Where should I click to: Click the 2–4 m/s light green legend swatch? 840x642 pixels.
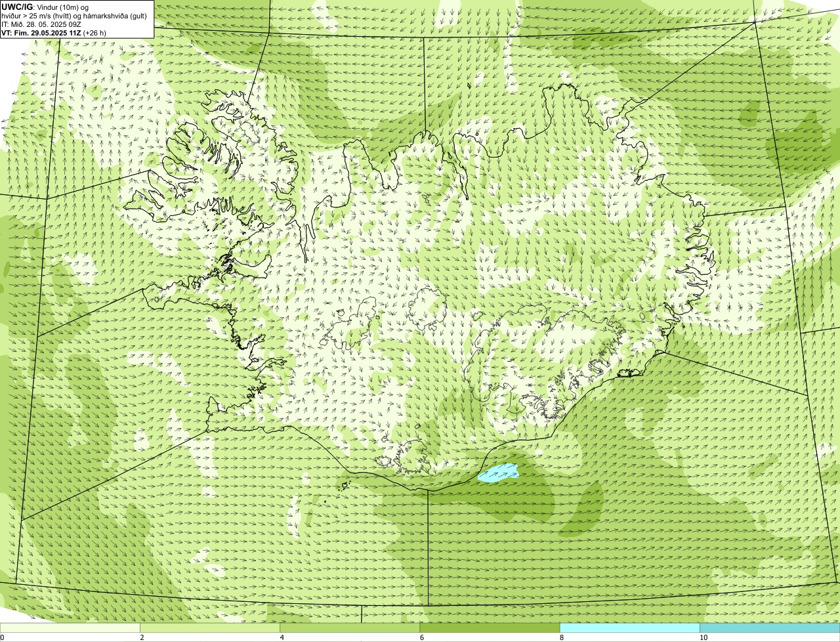(x=210, y=628)
